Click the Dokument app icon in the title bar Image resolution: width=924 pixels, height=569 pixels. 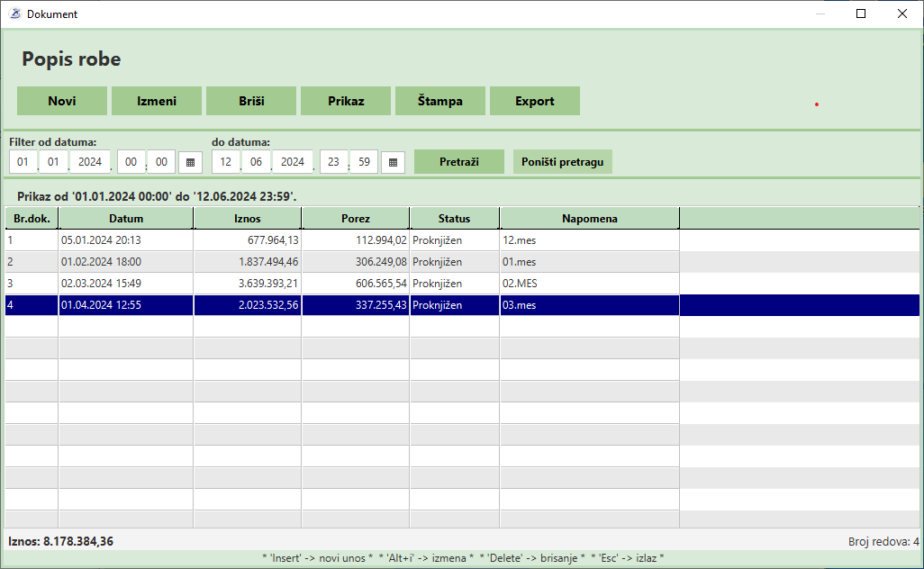14,14
